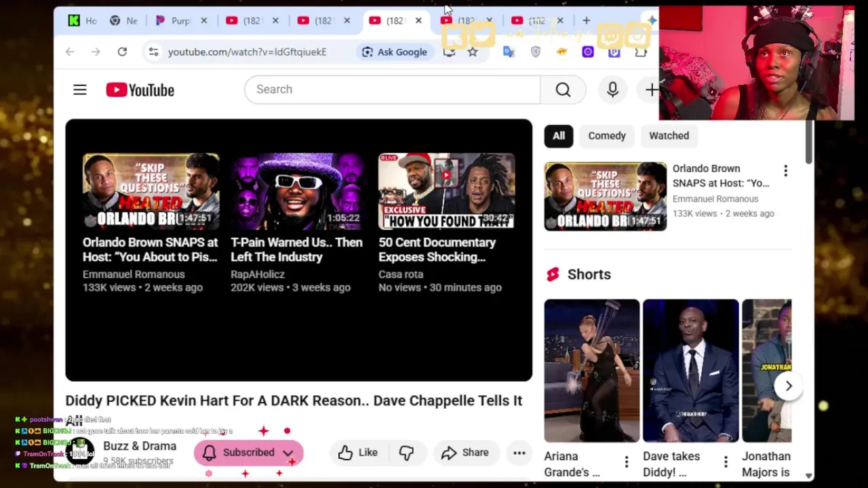
Task: Close the active YouTube tab
Action: [418, 20]
